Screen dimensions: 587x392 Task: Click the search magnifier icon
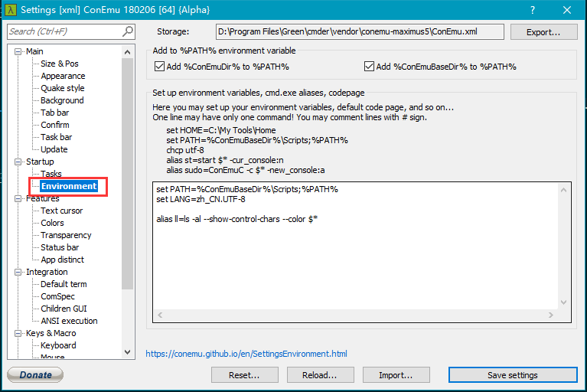(x=128, y=31)
